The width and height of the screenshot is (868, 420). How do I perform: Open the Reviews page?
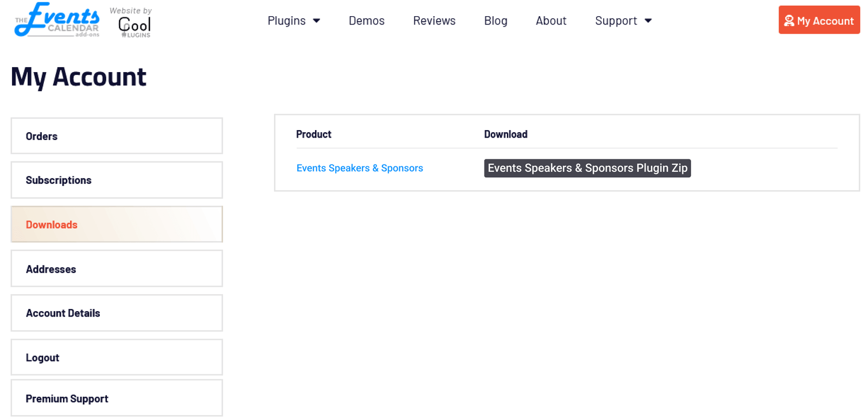[x=434, y=21]
